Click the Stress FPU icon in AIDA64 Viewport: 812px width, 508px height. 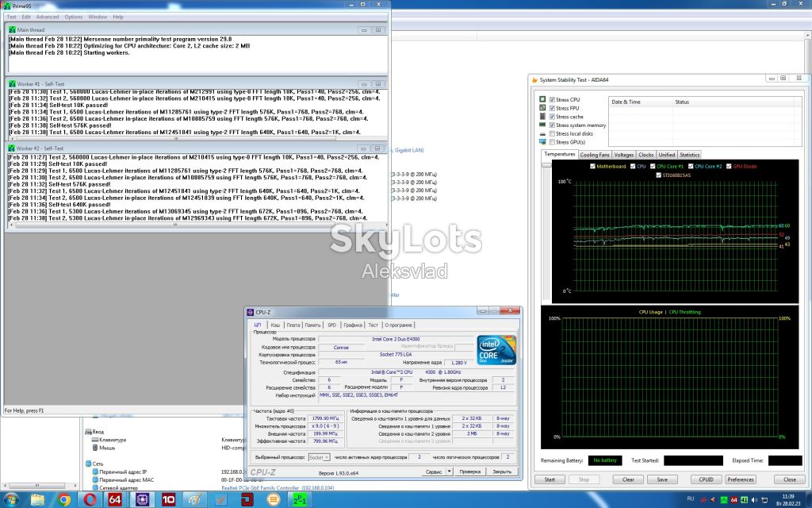542,108
